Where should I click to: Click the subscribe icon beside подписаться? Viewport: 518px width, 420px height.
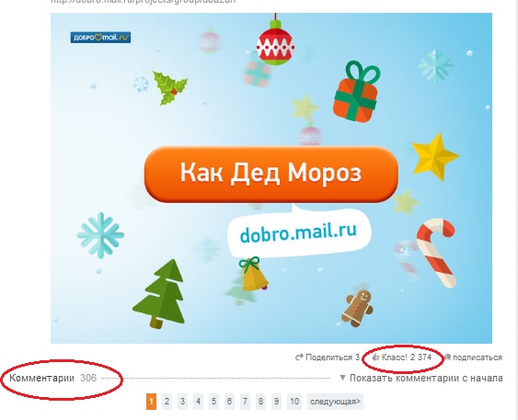click(x=447, y=357)
